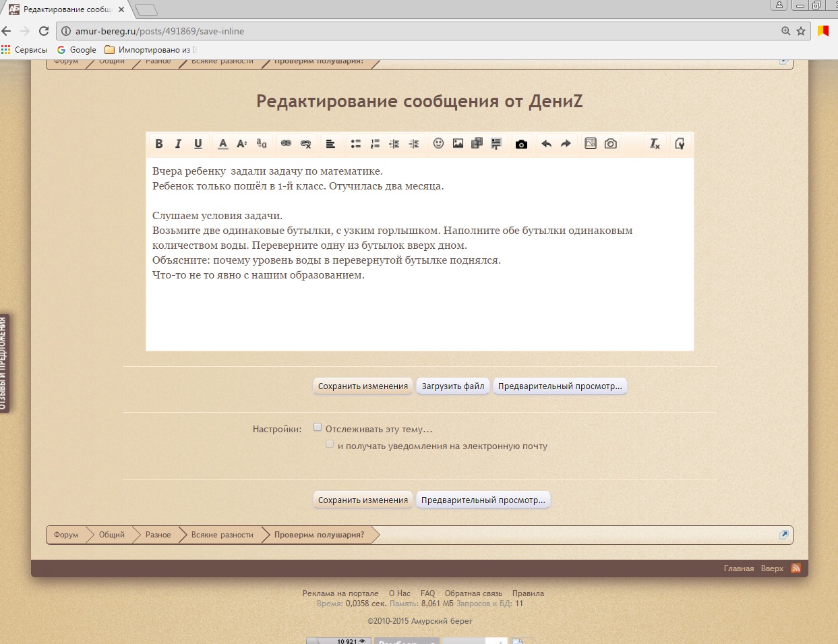Viewport: 838px width, 644px height.
Task: Click the indent icon
Action: pyautogui.click(x=414, y=144)
